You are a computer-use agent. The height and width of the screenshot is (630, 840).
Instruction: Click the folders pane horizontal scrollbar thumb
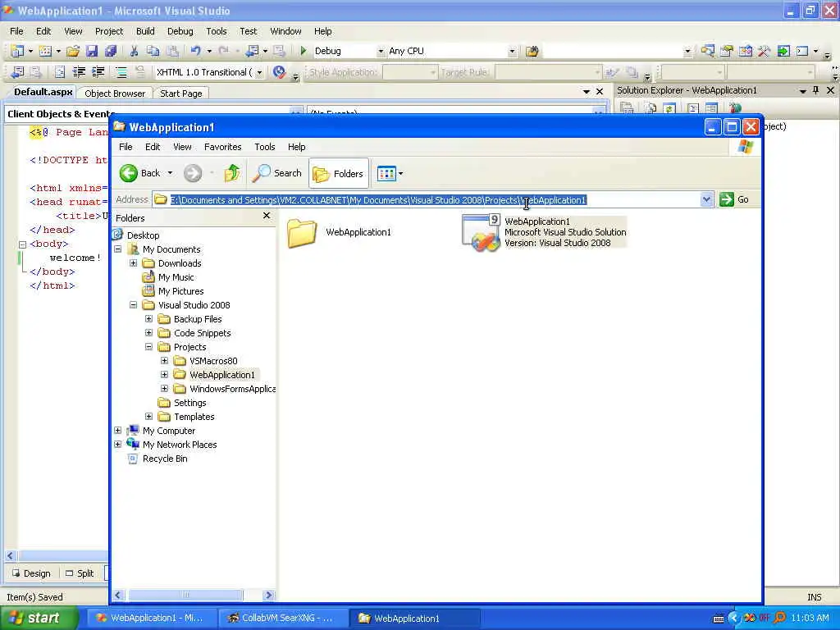click(185, 595)
